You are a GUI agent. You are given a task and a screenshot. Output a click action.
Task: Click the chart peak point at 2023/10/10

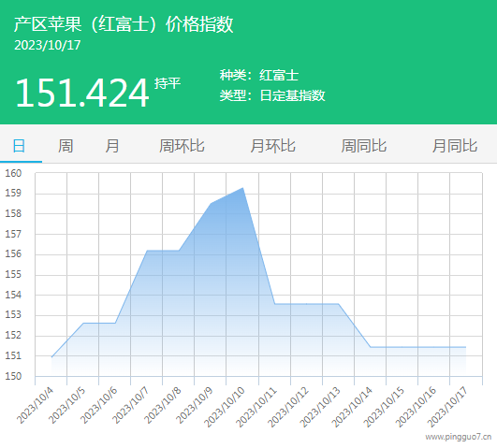(x=242, y=188)
